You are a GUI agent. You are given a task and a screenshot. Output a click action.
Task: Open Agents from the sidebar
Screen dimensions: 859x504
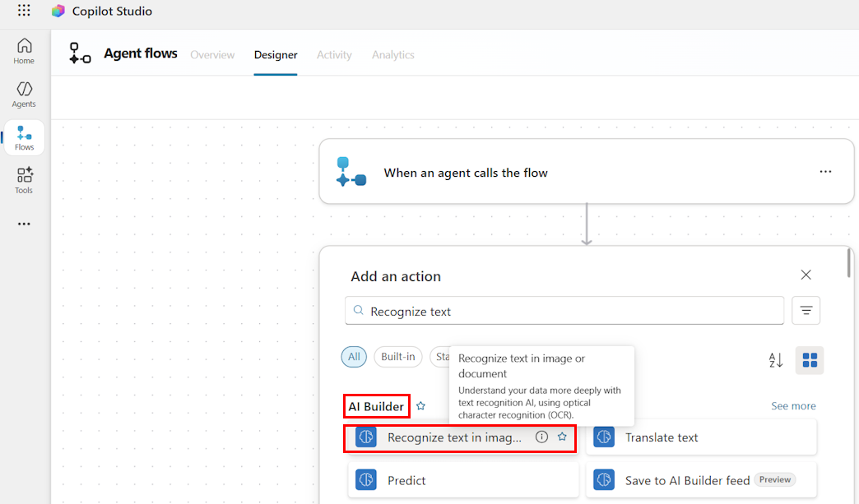tap(24, 95)
